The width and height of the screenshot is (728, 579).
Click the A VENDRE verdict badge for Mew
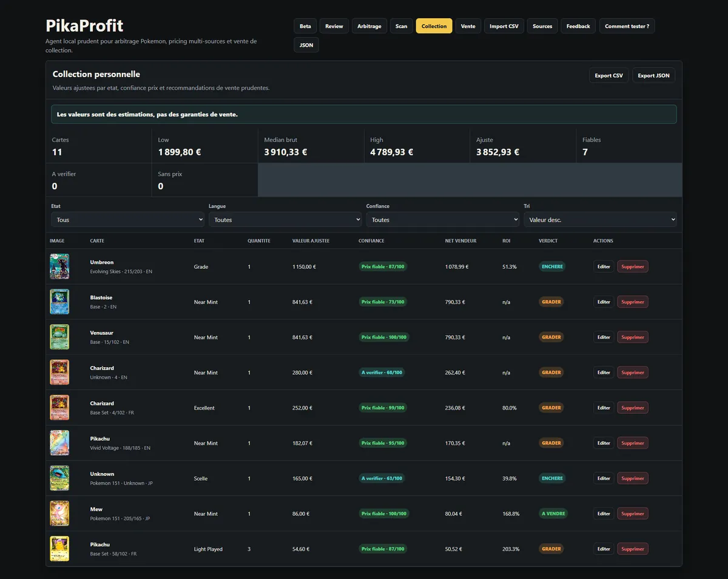tap(553, 513)
